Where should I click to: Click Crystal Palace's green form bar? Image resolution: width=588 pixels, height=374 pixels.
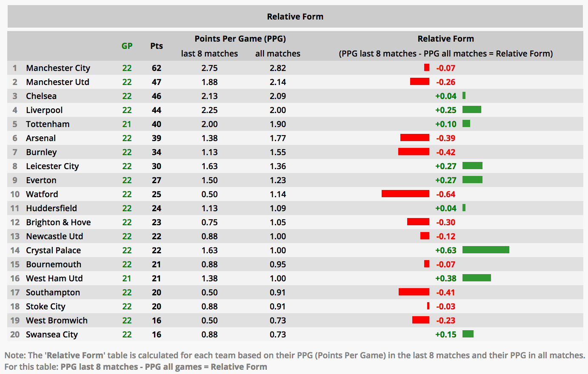click(485, 250)
